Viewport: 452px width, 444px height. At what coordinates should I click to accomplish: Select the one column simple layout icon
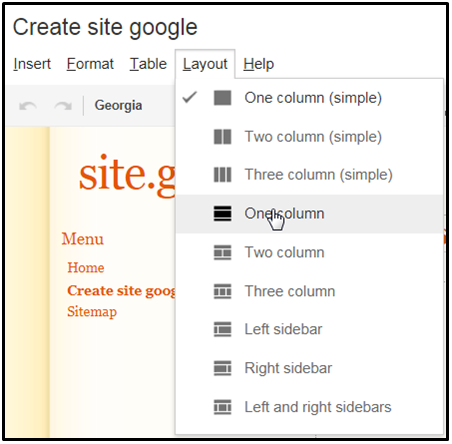point(222,98)
